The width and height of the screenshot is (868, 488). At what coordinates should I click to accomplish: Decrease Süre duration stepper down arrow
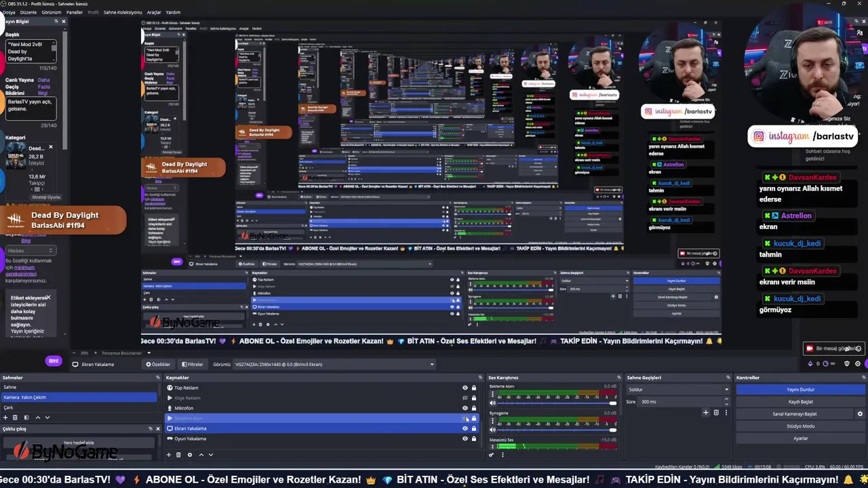726,404
